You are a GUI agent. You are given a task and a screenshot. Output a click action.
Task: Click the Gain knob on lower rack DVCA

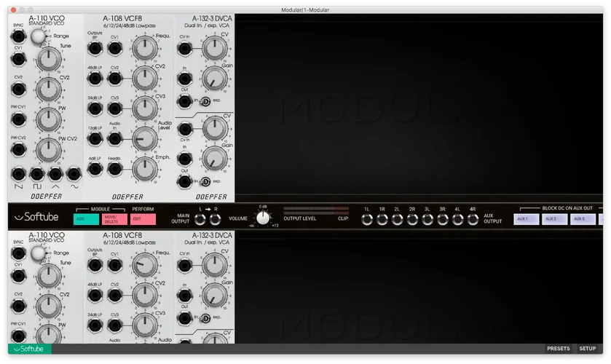[214, 295]
